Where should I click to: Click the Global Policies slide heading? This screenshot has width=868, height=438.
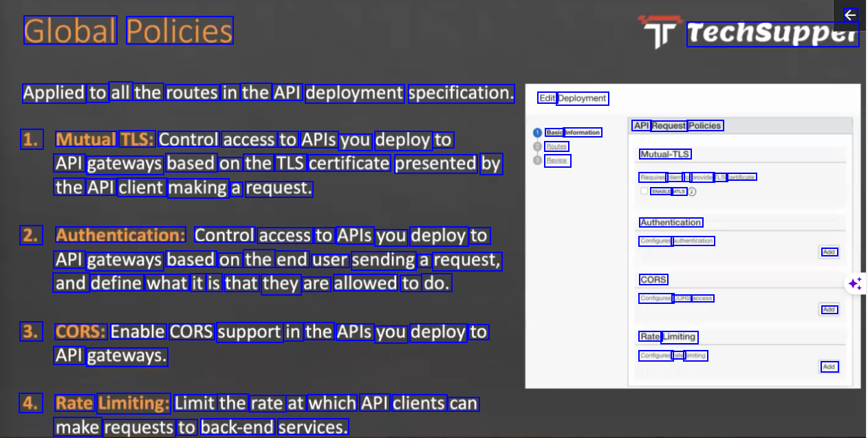click(x=129, y=31)
